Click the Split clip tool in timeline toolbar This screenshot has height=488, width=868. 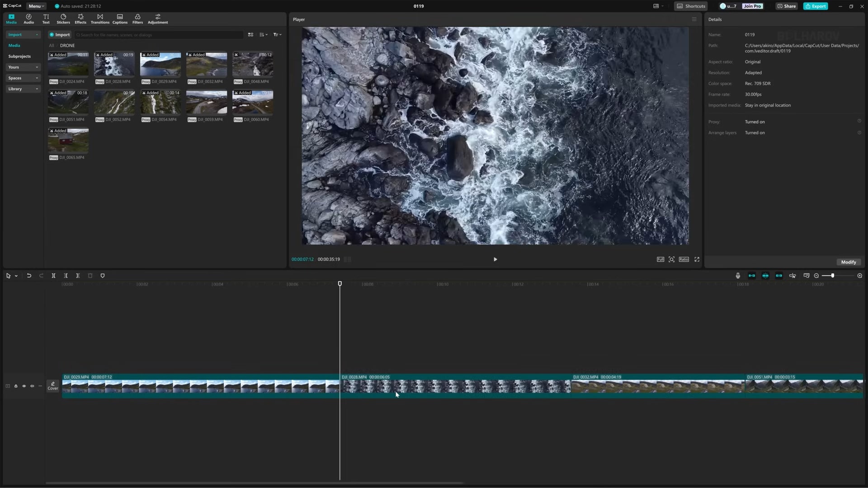(53, 276)
